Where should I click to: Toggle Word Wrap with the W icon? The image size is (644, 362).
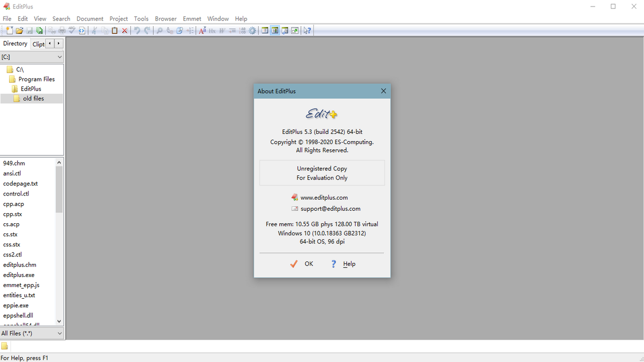[221, 30]
